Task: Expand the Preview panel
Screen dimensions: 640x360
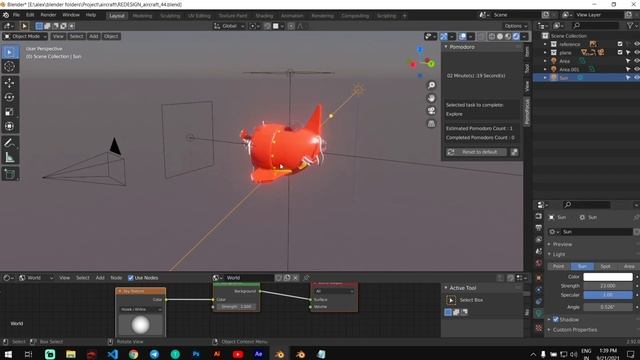Action: [562, 244]
